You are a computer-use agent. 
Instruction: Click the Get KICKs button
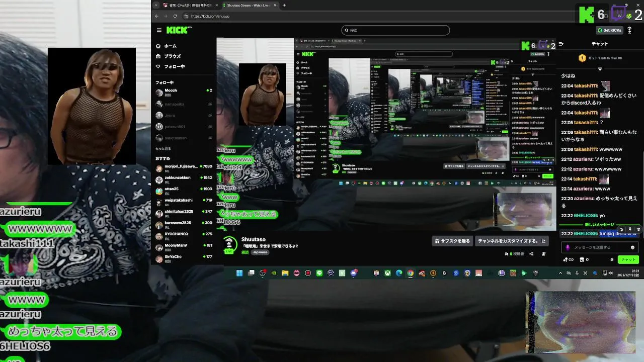tap(609, 30)
